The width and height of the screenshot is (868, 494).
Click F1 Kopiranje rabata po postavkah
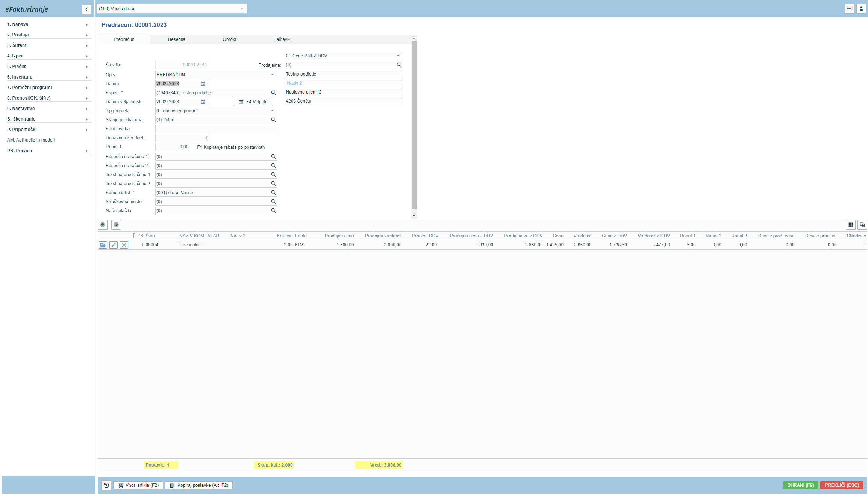click(x=231, y=147)
